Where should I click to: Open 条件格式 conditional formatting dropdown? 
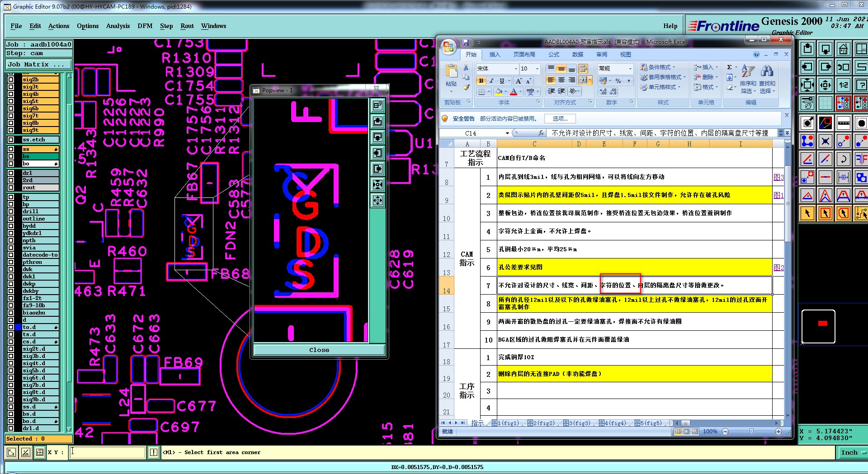658,67
